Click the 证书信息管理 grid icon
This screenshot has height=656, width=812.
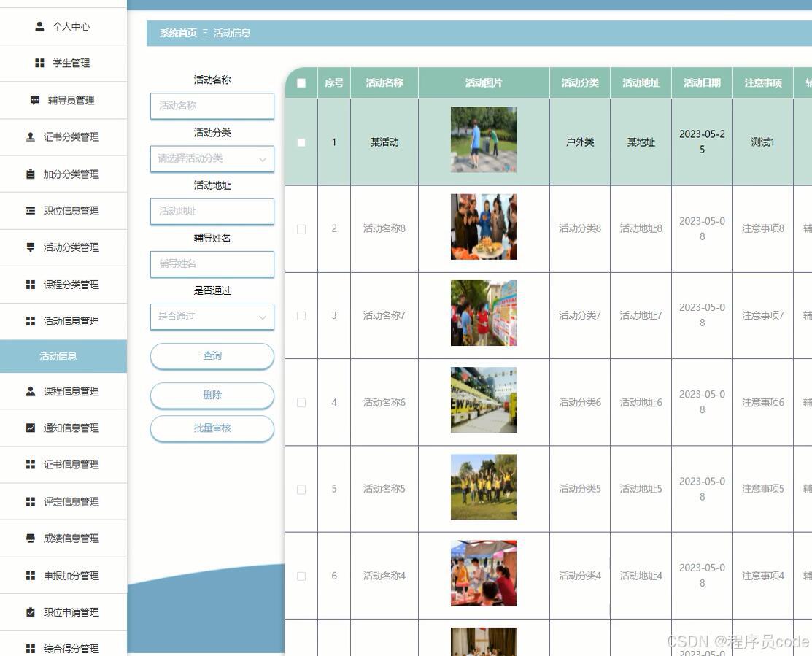(31, 464)
